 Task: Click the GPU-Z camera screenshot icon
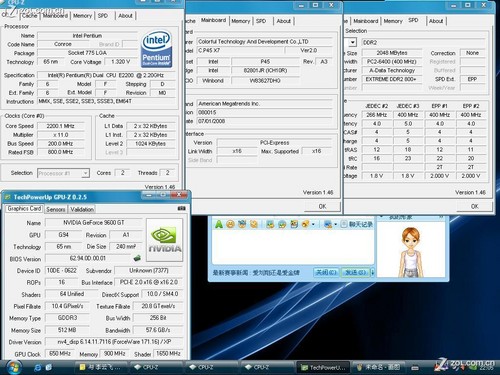click(x=181, y=208)
